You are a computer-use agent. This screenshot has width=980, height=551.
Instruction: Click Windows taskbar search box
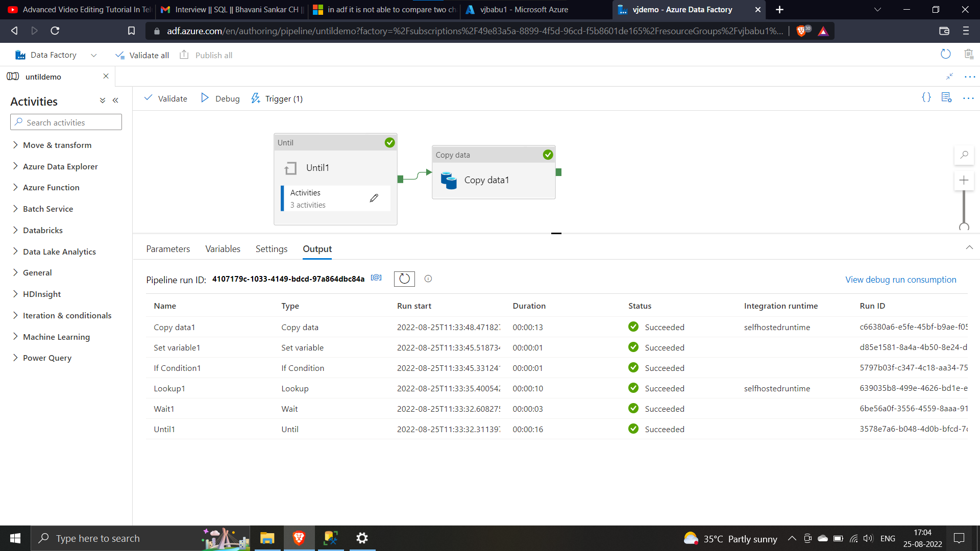pyautogui.click(x=140, y=538)
